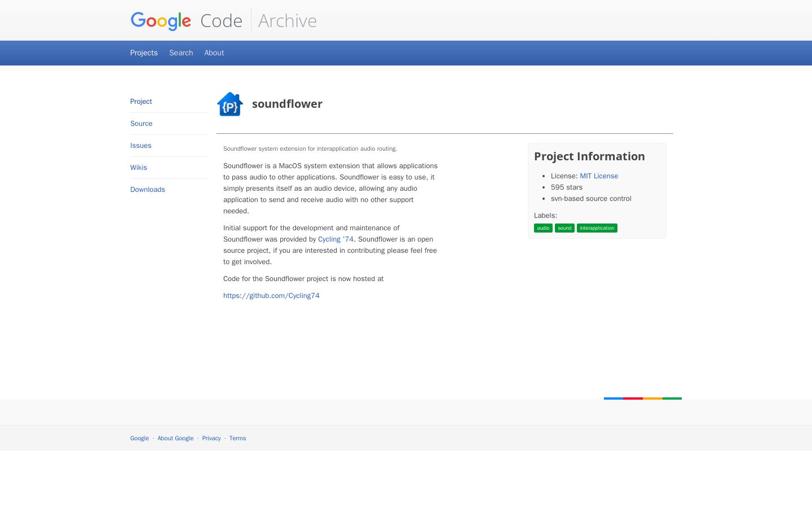
Task: Select the Issues sidebar tab
Action: tap(141, 146)
